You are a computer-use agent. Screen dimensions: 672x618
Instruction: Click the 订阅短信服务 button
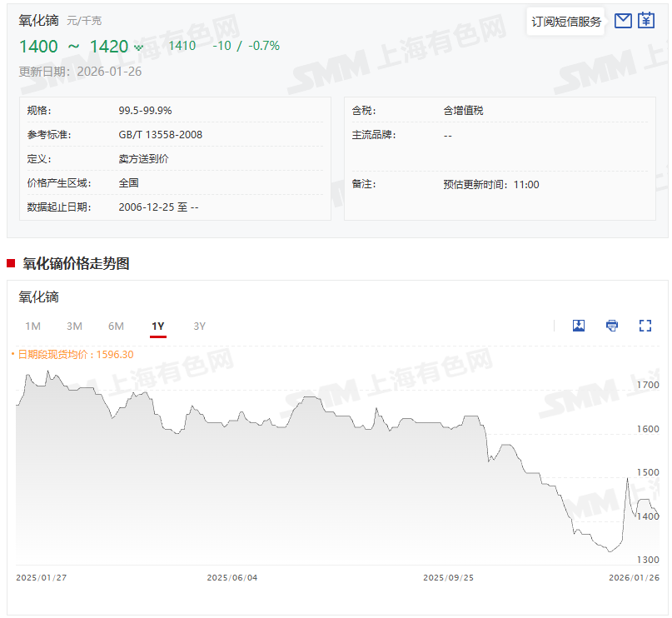pos(566,22)
